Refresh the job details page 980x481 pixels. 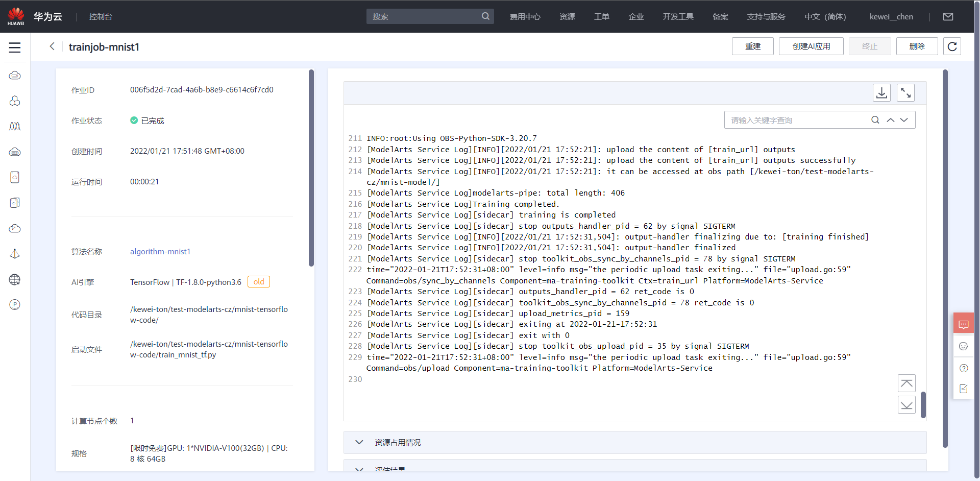click(x=952, y=46)
